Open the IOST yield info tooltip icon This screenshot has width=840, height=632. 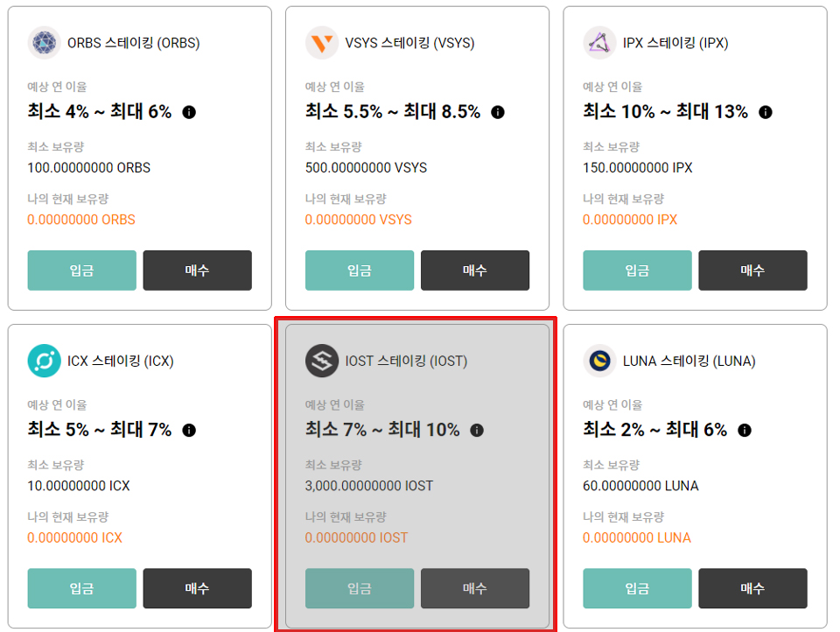point(476,430)
